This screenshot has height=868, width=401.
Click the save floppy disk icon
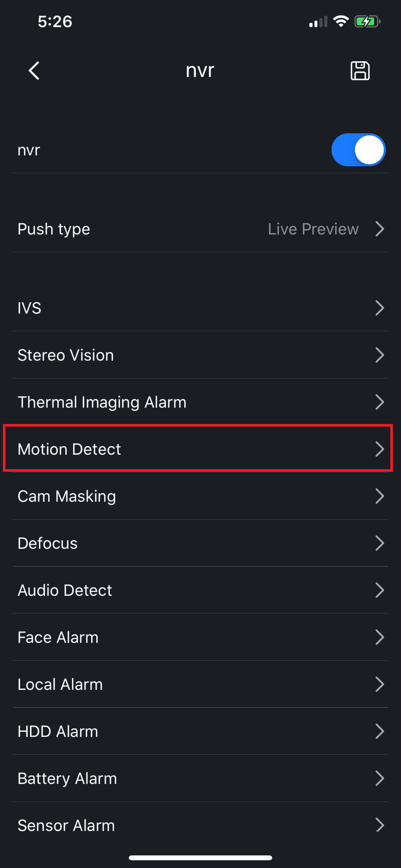pyautogui.click(x=360, y=71)
